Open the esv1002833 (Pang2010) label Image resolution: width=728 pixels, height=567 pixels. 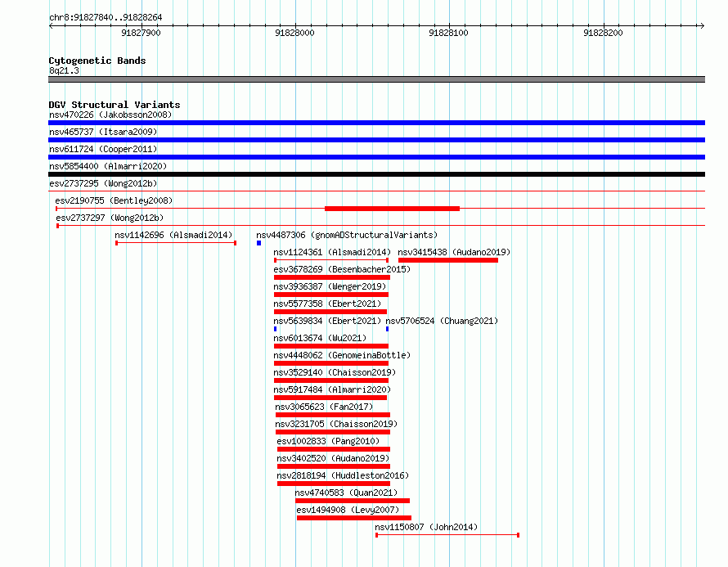[x=328, y=441]
